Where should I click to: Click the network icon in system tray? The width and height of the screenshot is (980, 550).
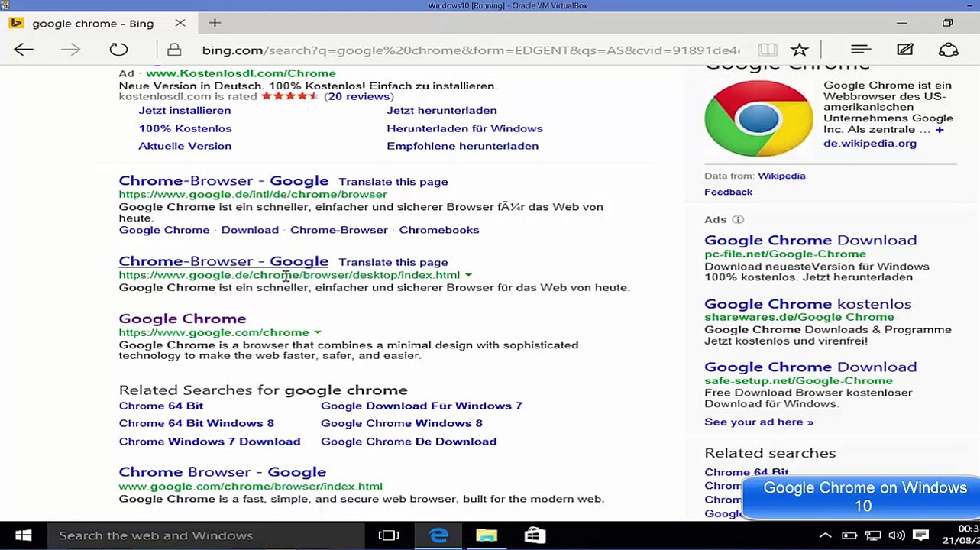(873, 535)
